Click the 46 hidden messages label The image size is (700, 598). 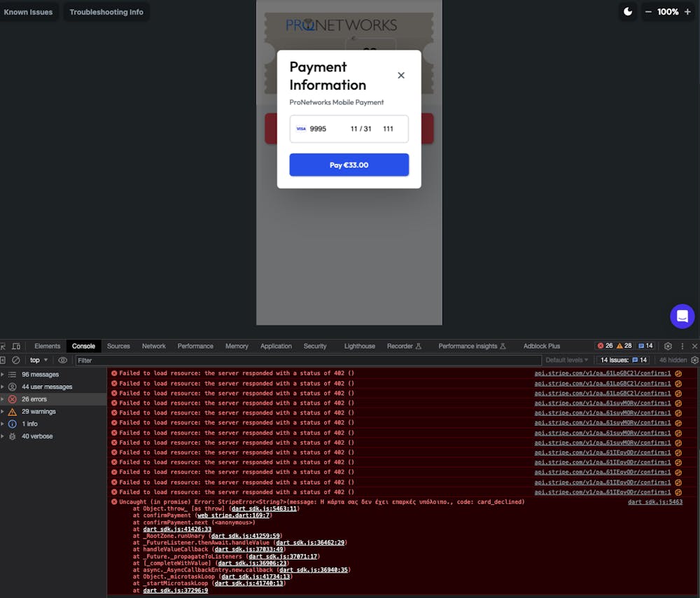pyautogui.click(x=673, y=360)
